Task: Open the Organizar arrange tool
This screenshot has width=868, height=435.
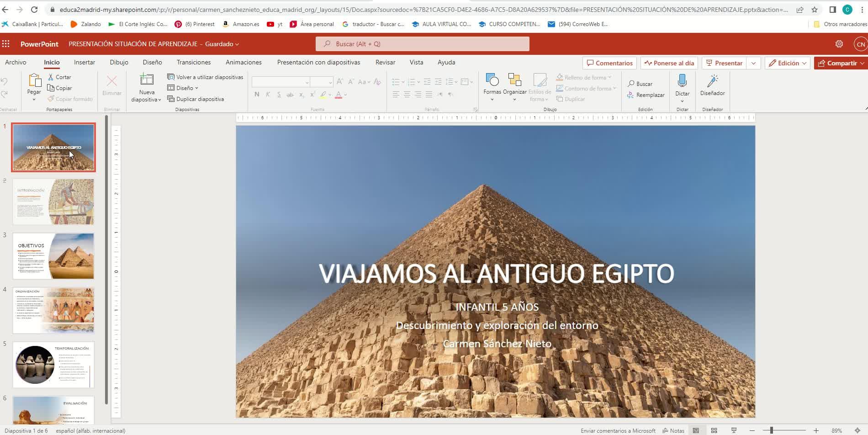Action: [514, 81]
